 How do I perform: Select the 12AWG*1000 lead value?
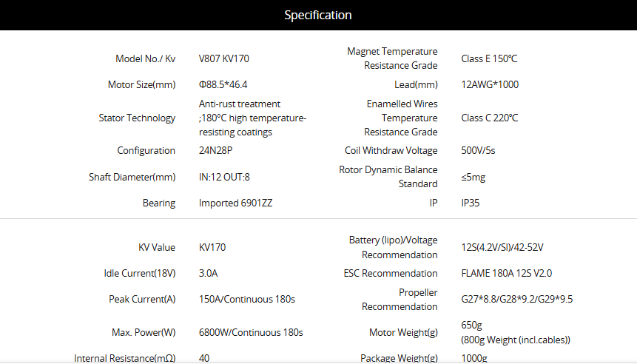click(x=490, y=84)
